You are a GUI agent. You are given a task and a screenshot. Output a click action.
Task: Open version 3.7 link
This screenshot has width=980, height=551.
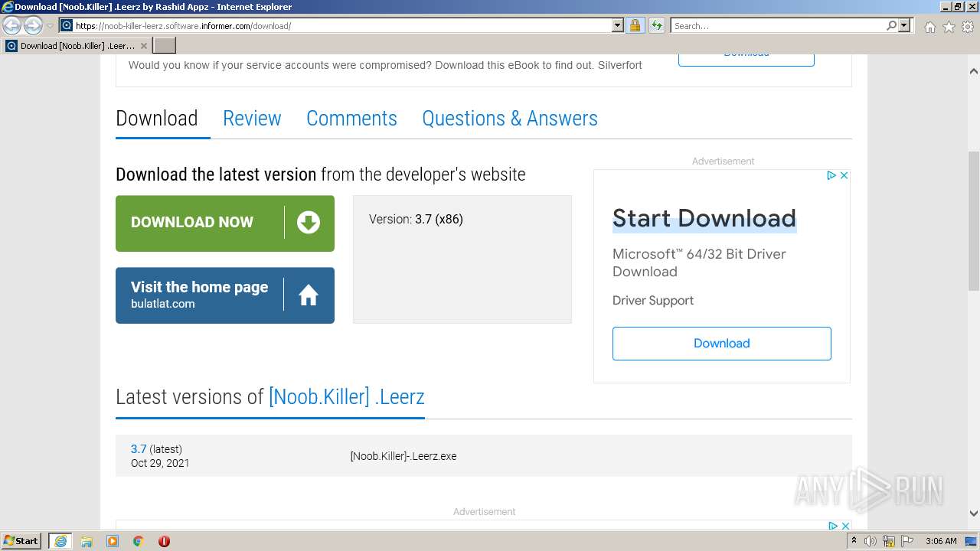click(139, 449)
